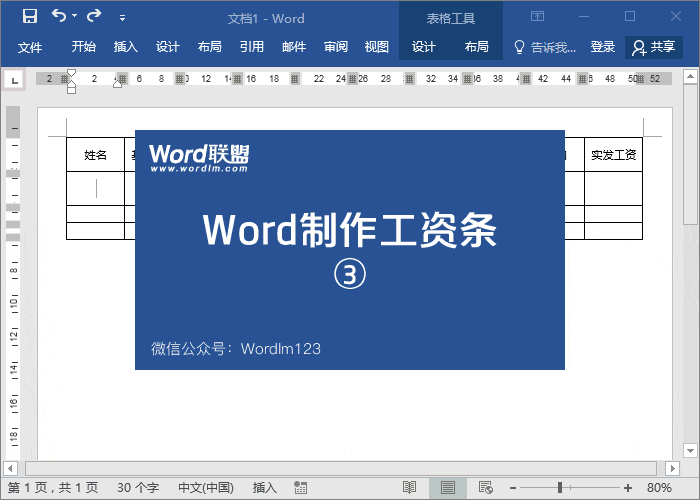700x500 pixels.
Task: Click the 登录 sign-in button
Action: 603,47
